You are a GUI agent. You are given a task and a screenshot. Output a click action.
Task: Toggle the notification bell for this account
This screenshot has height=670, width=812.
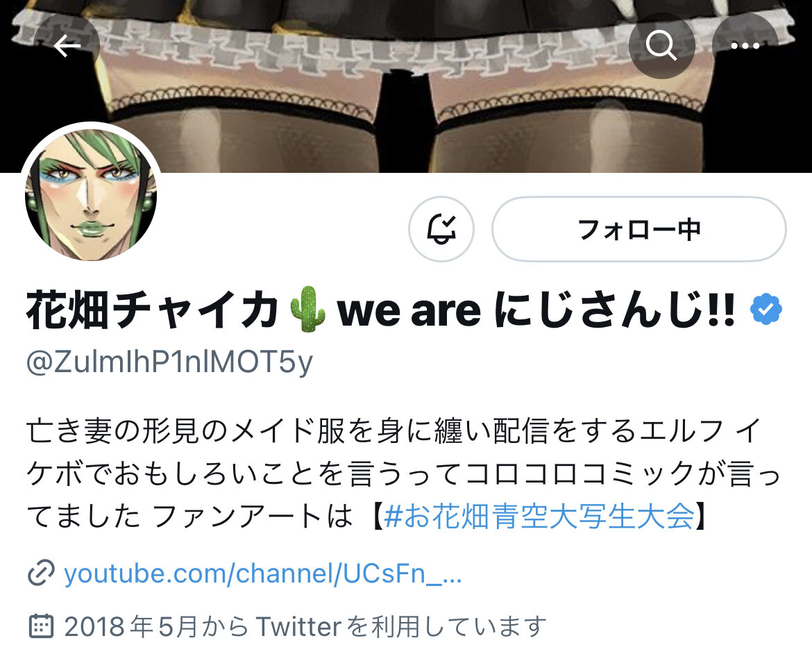[441, 228]
